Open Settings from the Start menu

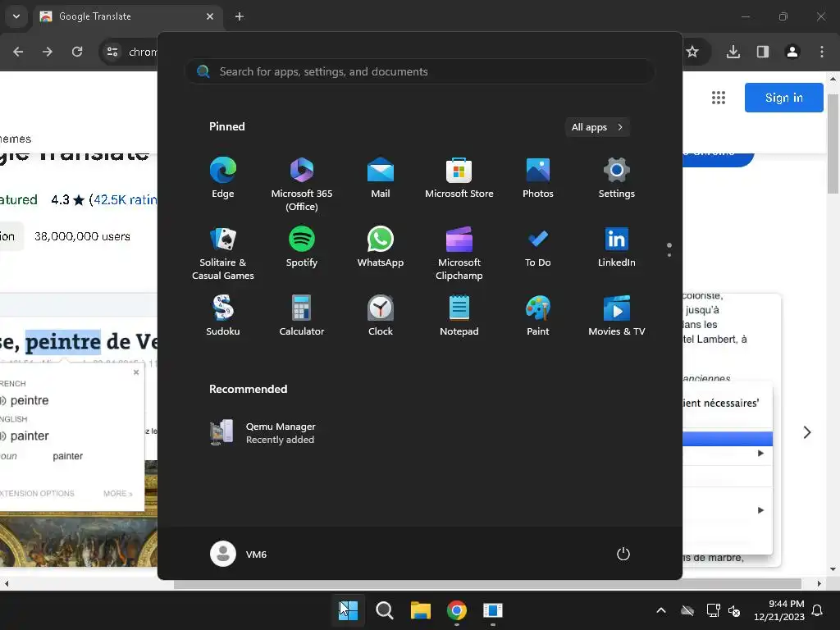[617, 178]
